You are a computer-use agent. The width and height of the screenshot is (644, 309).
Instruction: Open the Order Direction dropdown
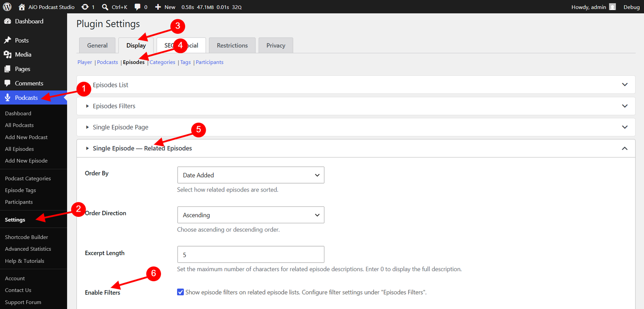[x=251, y=215]
